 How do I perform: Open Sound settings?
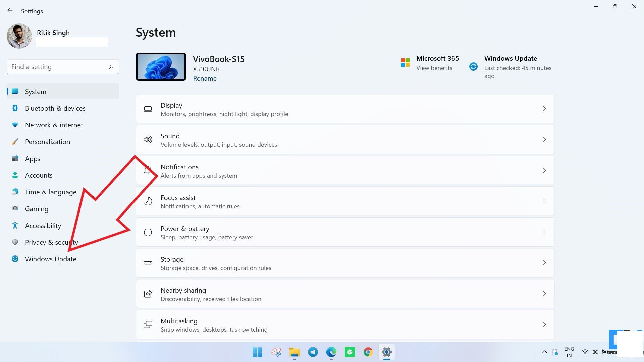(345, 140)
